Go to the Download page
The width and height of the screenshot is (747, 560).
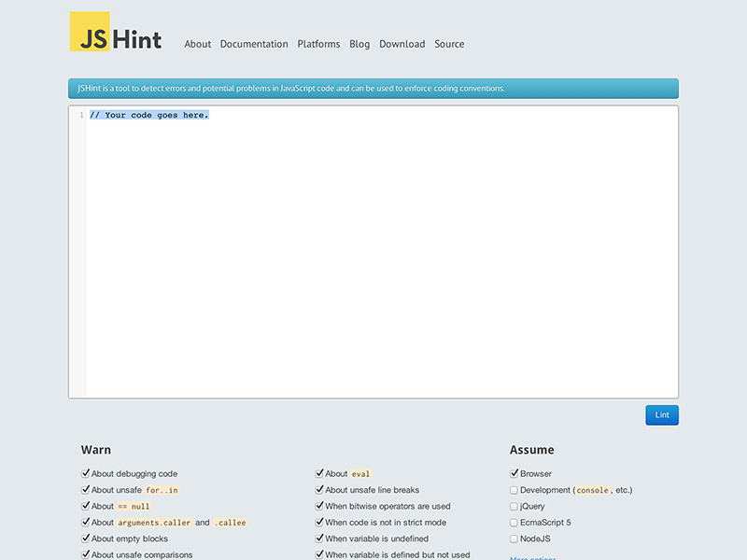point(402,44)
